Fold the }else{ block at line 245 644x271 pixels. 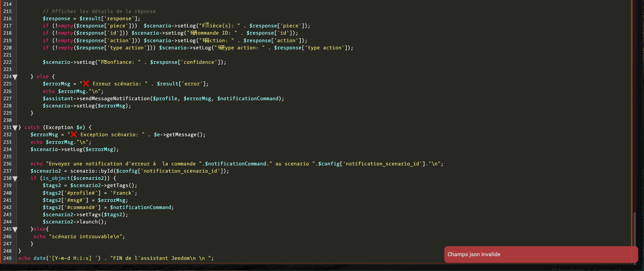click(x=15, y=229)
